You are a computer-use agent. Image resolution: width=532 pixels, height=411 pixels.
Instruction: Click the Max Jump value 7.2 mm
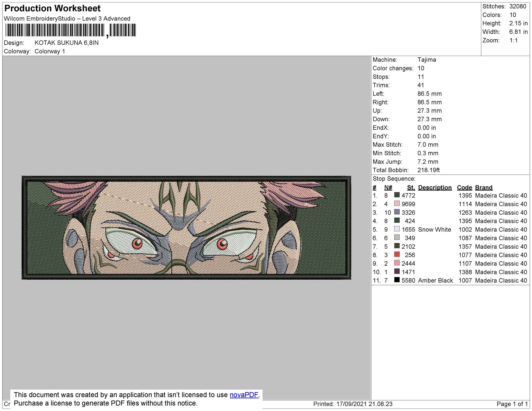tap(428, 162)
